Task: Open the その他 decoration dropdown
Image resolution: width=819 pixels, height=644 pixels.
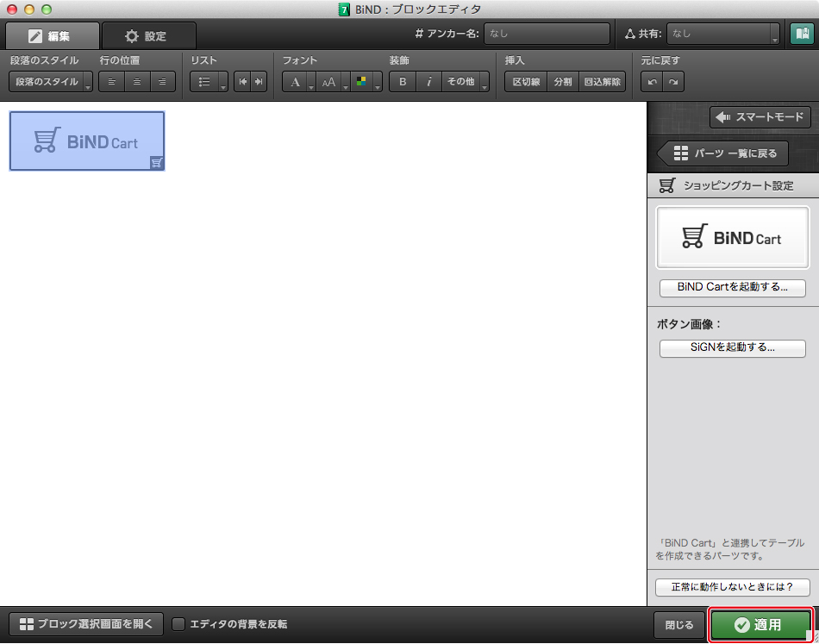Action: coord(466,82)
